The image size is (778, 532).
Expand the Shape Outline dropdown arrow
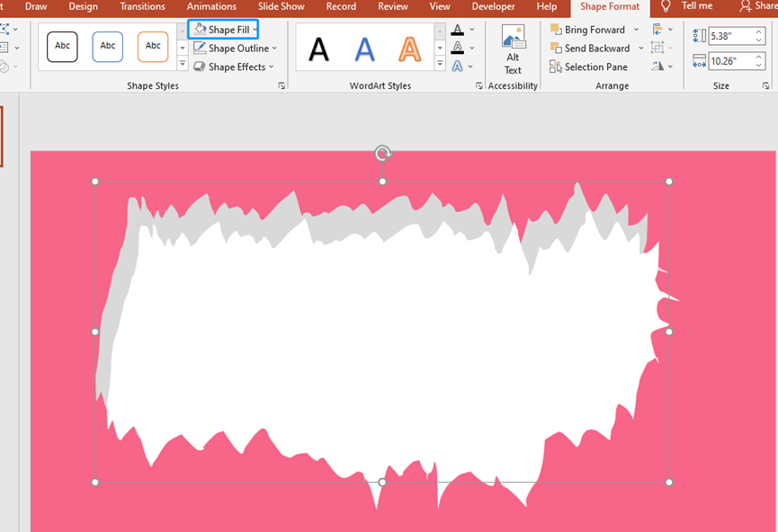click(274, 49)
